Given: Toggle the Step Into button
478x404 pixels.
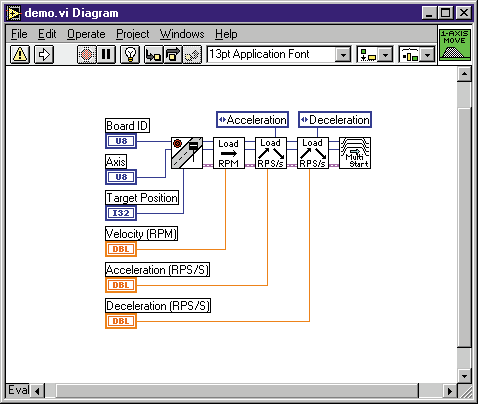Looking at the screenshot, I should pyautogui.click(x=154, y=54).
